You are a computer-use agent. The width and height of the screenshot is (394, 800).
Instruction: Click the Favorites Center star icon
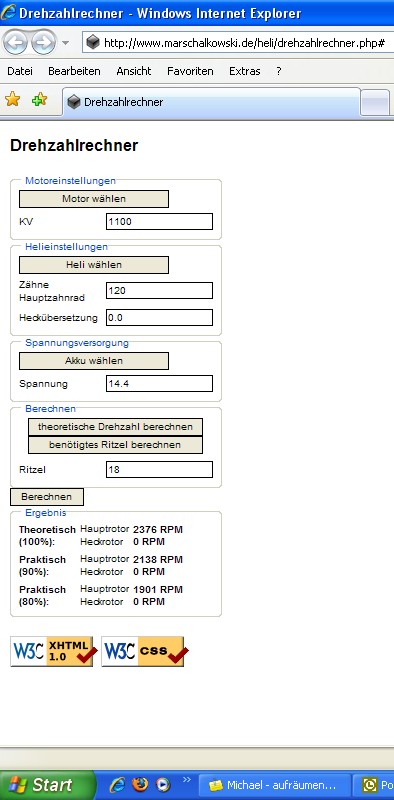(13, 99)
